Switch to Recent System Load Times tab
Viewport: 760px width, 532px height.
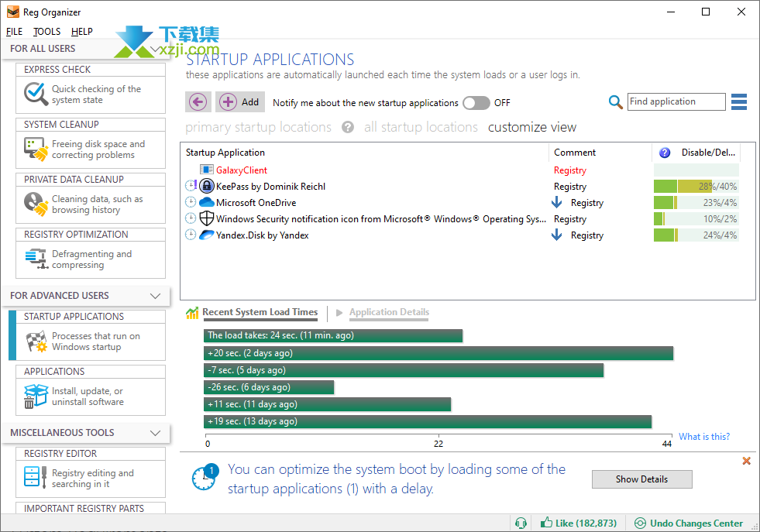pyautogui.click(x=260, y=312)
